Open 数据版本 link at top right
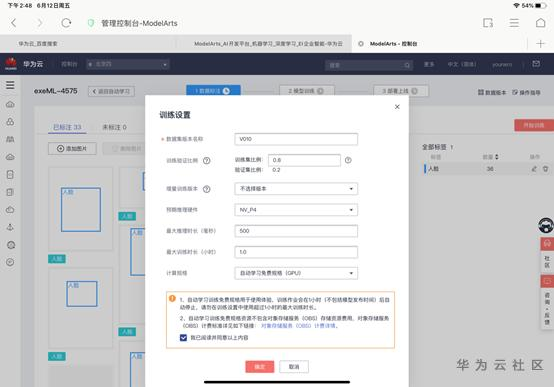Image resolution: width=554 pixels, height=387 pixels. 492,93
